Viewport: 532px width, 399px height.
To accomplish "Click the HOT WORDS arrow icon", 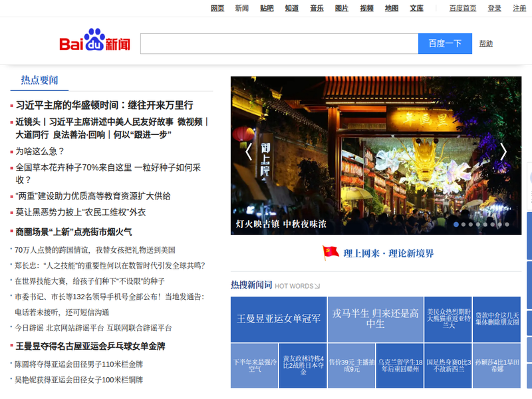I will pyautogui.click(x=317, y=286).
